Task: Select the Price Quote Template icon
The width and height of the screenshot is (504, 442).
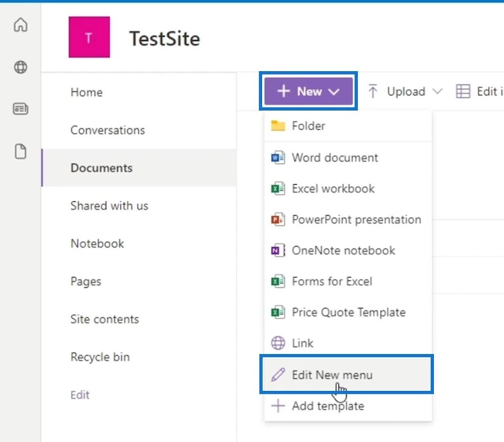Action: (x=278, y=312)
